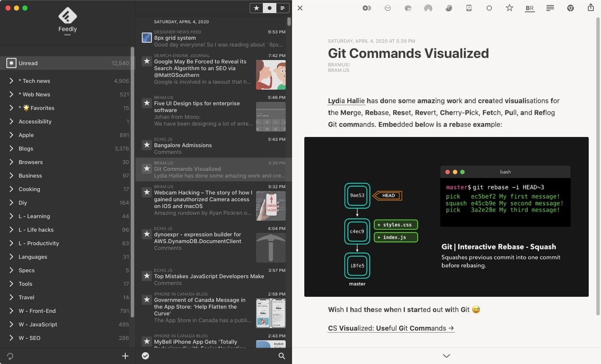Image resolution: width=601 pixels, height=364 pixels.
Task: Select the Specs folder
Action: coord(68,270)
